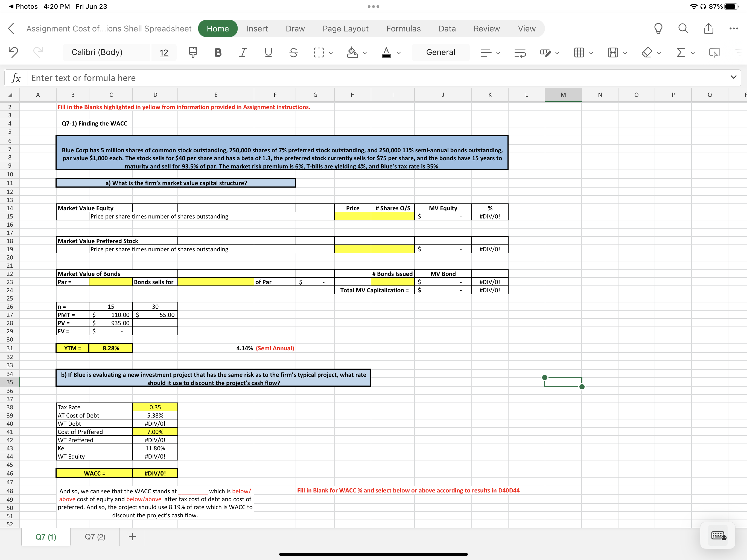Click the AutoSum sigma icon
Screen dimensions: 747x560
[x=681, y=52]
